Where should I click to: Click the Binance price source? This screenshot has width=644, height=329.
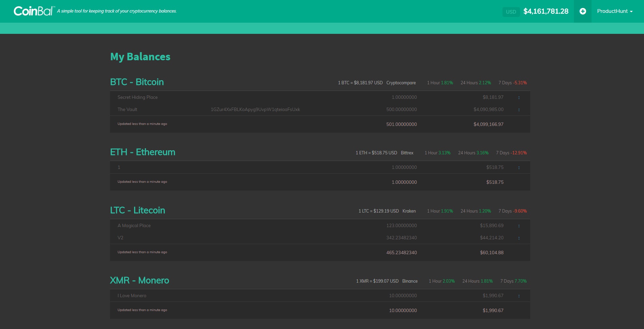pos(410,281)
